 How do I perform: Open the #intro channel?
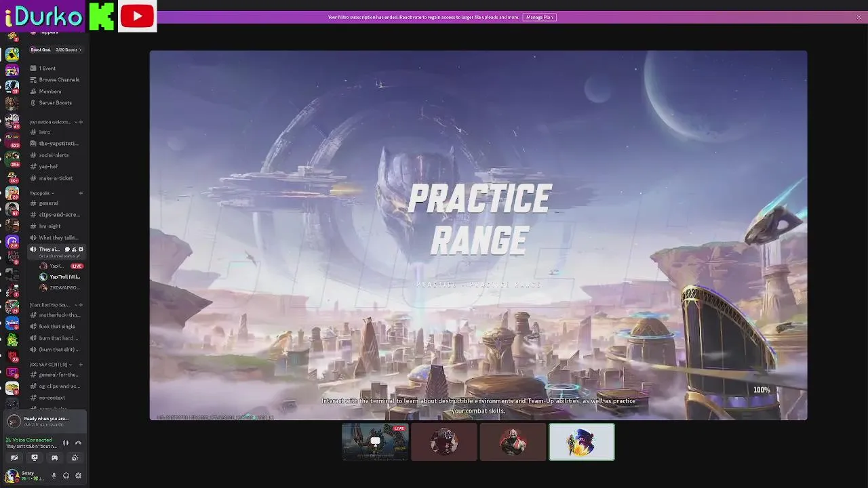click(x=57, y=132)
